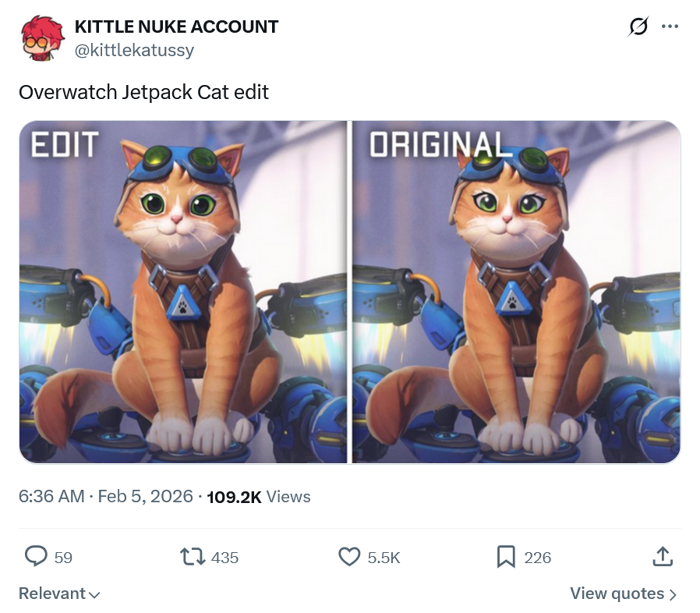Open the share post icon
The width and height of the screenshot is (700, 613).
pyautogui.click(x=661, y=556)
